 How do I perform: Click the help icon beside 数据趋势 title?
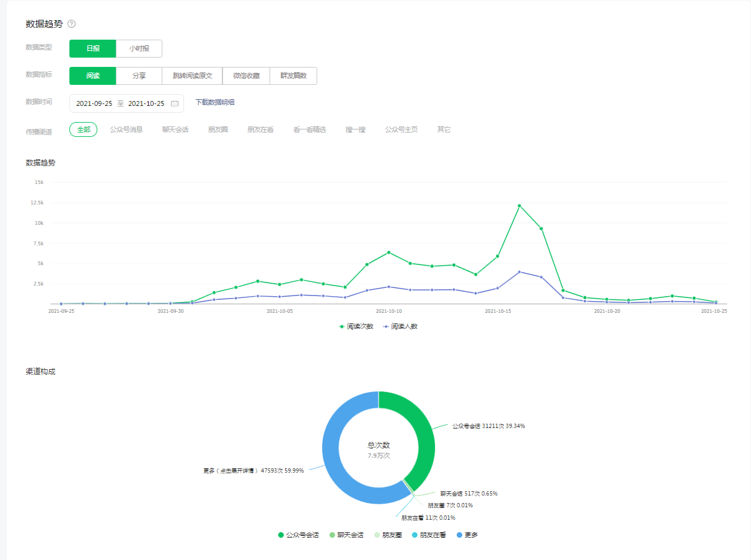pyautogui.click(x=72, y=24)
